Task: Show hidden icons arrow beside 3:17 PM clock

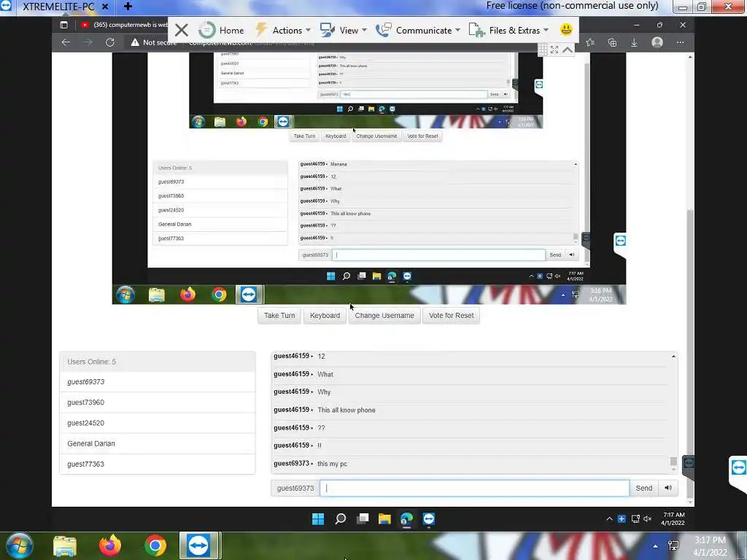Action: tap(656, 546)
